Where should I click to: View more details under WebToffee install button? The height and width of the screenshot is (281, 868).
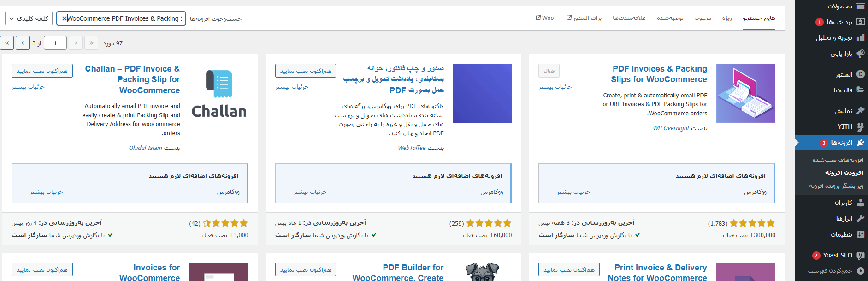click(x=292, y=87)
